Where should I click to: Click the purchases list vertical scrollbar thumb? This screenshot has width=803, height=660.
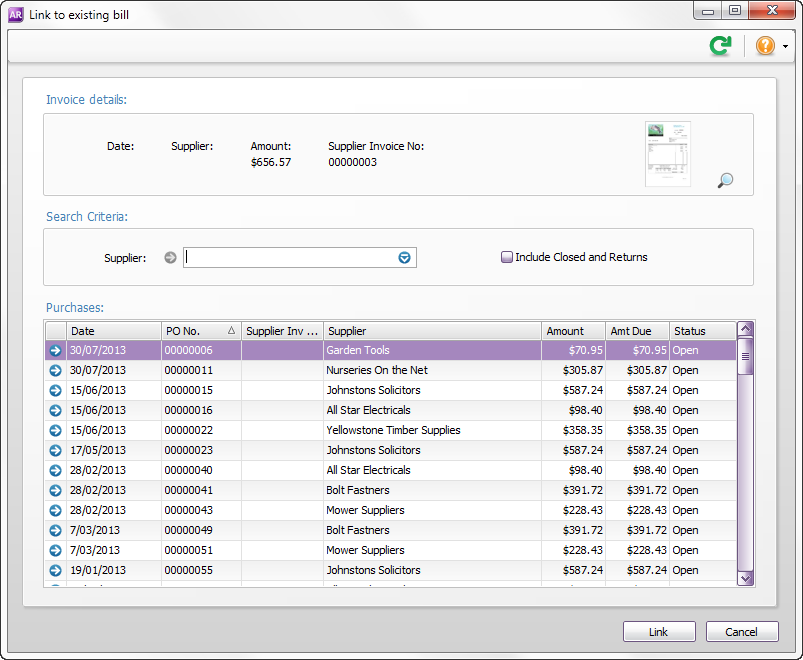pos(745,356)
